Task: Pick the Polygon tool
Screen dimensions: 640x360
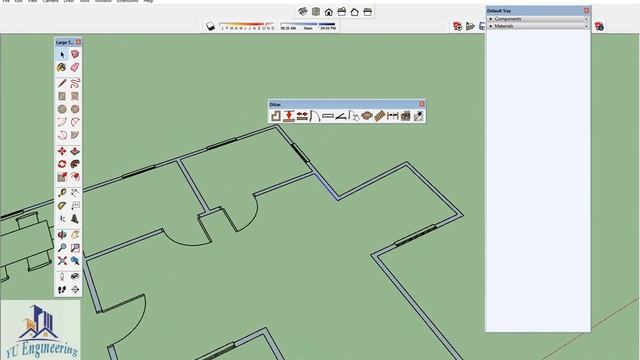Action: tap(75, 109)
